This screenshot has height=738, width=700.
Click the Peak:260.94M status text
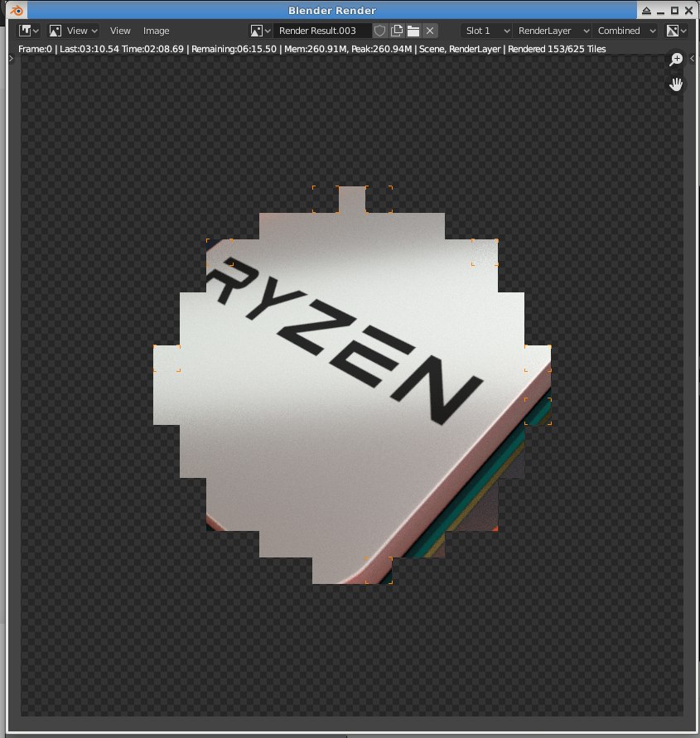(381, 49)
